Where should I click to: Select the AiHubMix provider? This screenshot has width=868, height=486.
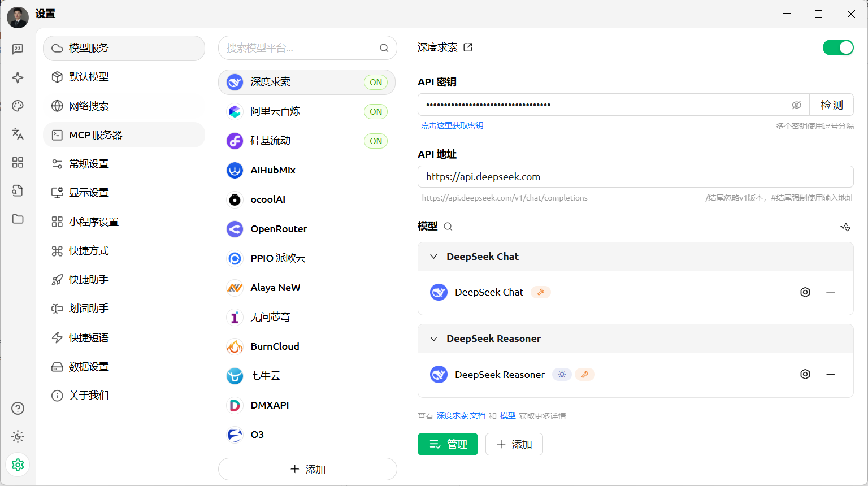(307, 170)
